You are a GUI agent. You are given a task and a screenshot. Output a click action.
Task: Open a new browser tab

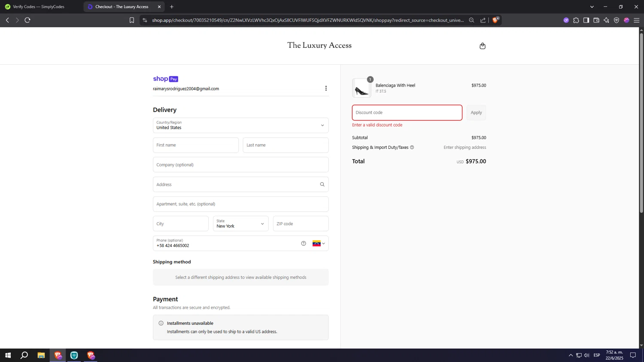172,7
